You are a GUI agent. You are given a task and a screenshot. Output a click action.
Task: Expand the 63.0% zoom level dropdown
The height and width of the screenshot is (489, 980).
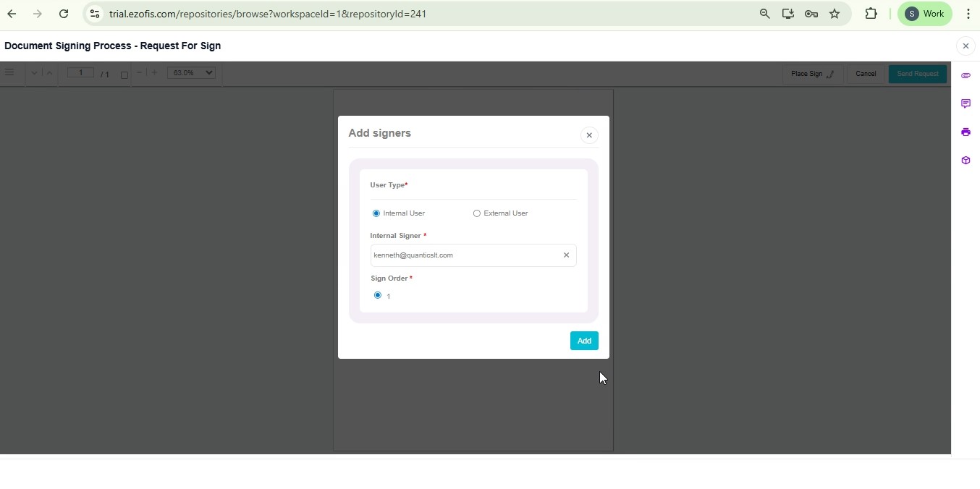[191, 73]
